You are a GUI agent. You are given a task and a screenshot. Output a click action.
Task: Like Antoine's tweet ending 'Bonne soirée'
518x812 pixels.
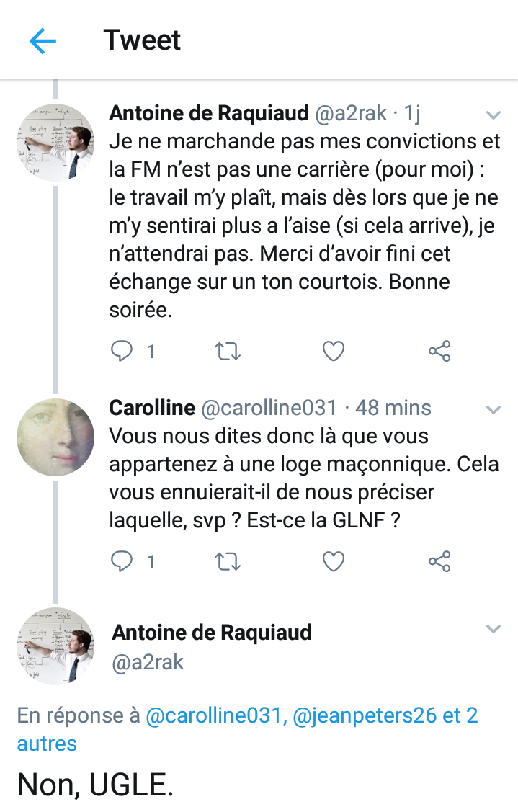click(333, 352)
